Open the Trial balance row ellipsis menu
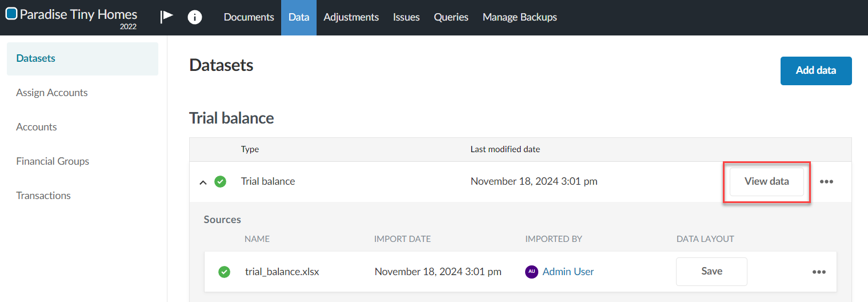 pos(826,182)
